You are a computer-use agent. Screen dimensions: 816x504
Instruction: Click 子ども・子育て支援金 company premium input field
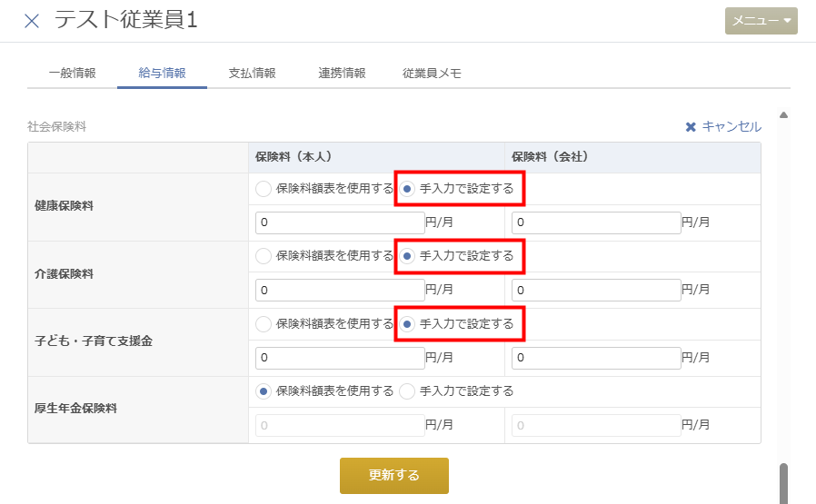click(596, 358)
